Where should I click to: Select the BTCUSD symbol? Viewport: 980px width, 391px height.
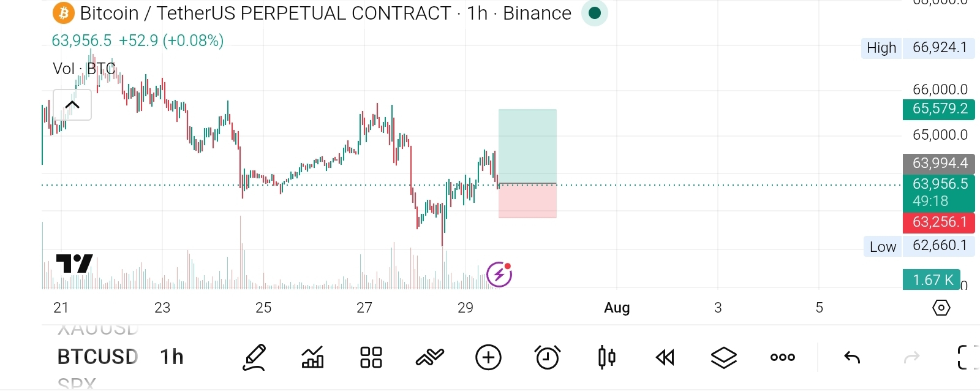pos(97,357)
